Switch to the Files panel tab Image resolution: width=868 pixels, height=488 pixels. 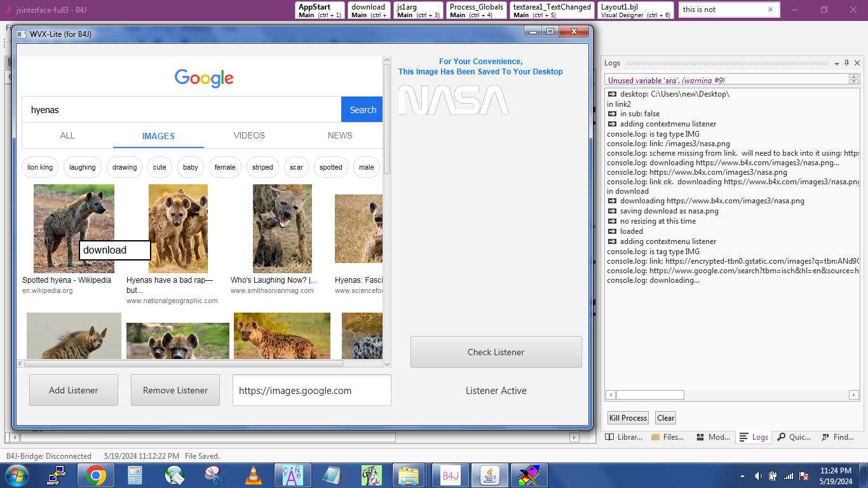click(668, 437)
